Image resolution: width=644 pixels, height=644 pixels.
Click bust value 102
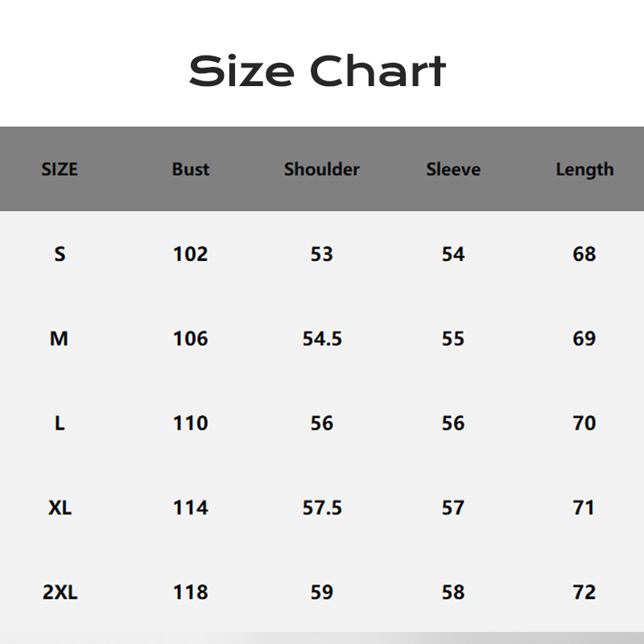(x=191, y=254)
